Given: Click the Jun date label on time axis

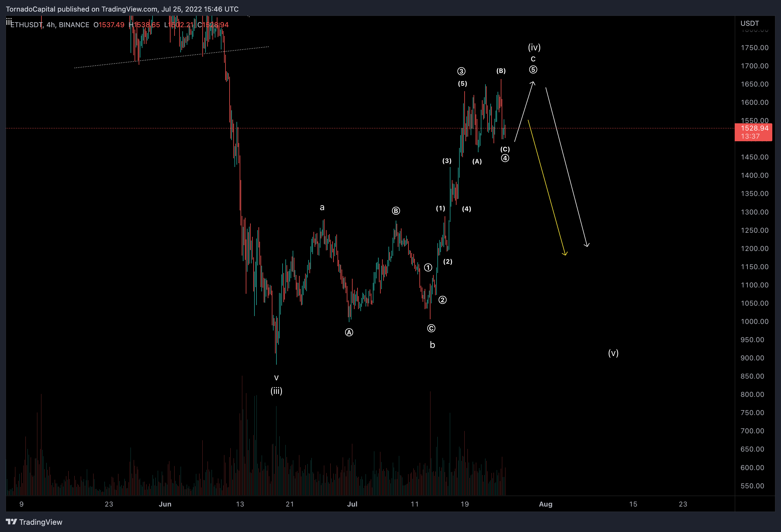Looking at the screenshot, I should [x=165, y=504].
